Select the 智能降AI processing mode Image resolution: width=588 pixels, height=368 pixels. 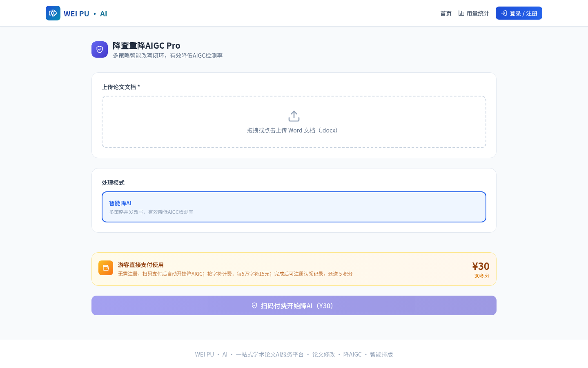tap(294, 207)
